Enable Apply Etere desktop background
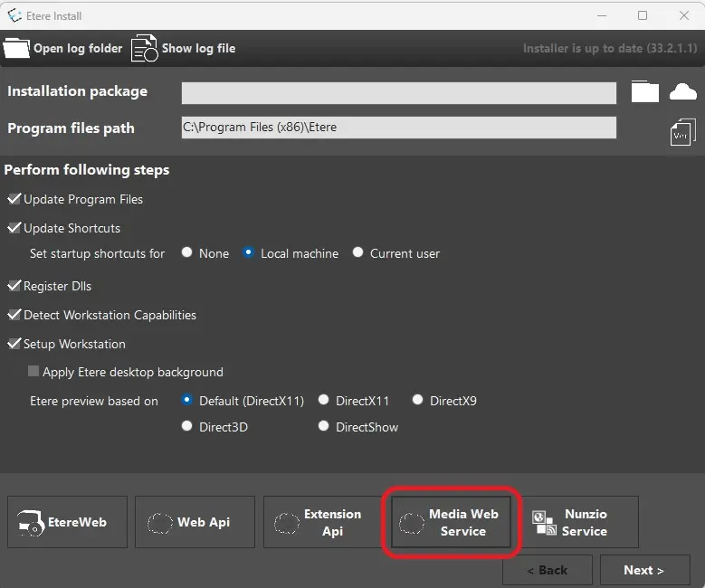The height and width of the screenshot is (588, 705). (x=34, y=372)
